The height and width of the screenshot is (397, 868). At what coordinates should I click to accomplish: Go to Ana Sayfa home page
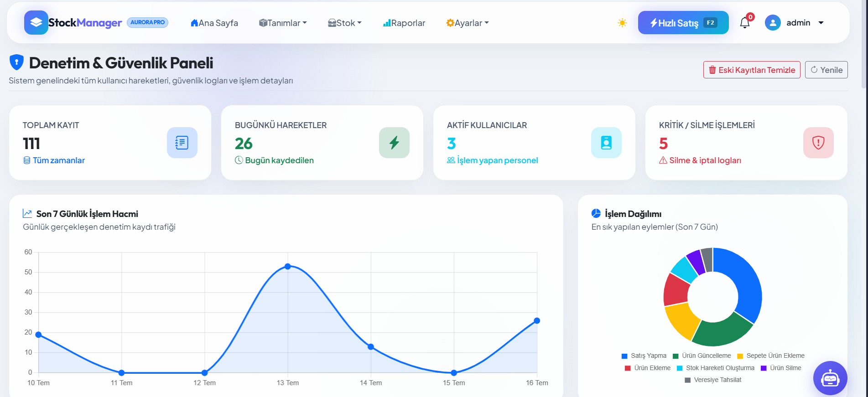tap(214, 23)
